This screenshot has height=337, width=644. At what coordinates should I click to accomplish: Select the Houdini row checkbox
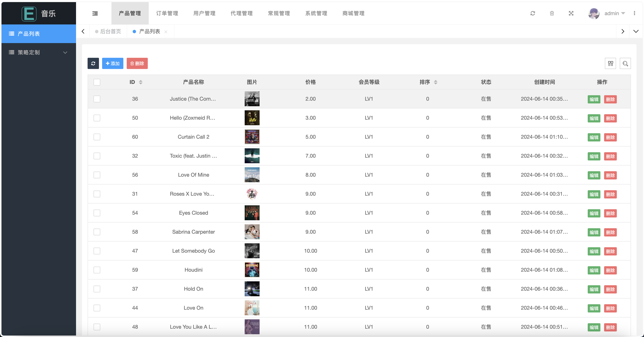[97, 270]
